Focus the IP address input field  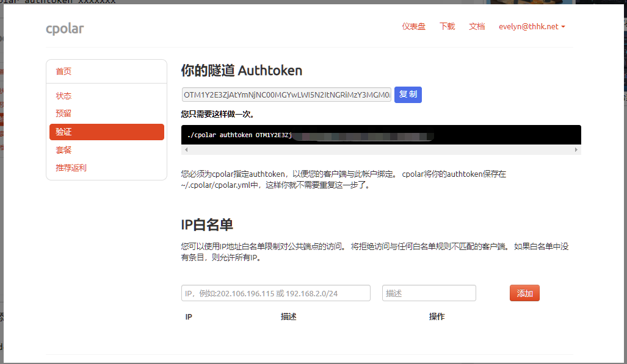coord(275,293)
